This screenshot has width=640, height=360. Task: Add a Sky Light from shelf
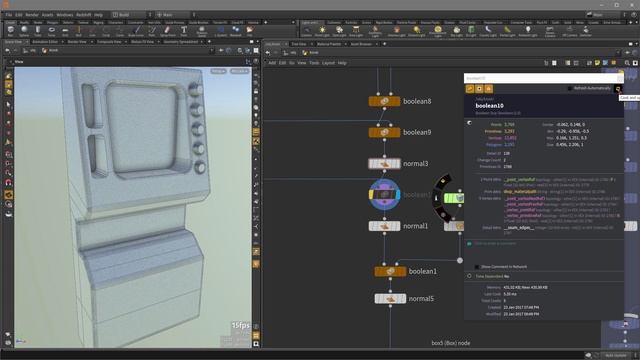pyautogui.click(x=456, y=31)
